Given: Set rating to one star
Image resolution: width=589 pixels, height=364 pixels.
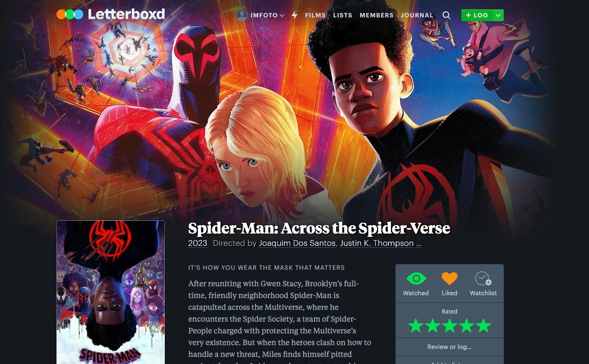Looking at the screenshot, I should click(416, 326).
